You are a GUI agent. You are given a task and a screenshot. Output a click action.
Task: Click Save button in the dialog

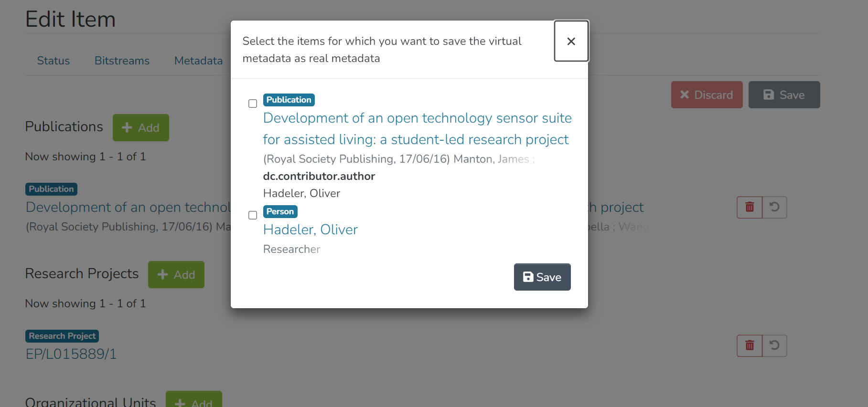542,277
